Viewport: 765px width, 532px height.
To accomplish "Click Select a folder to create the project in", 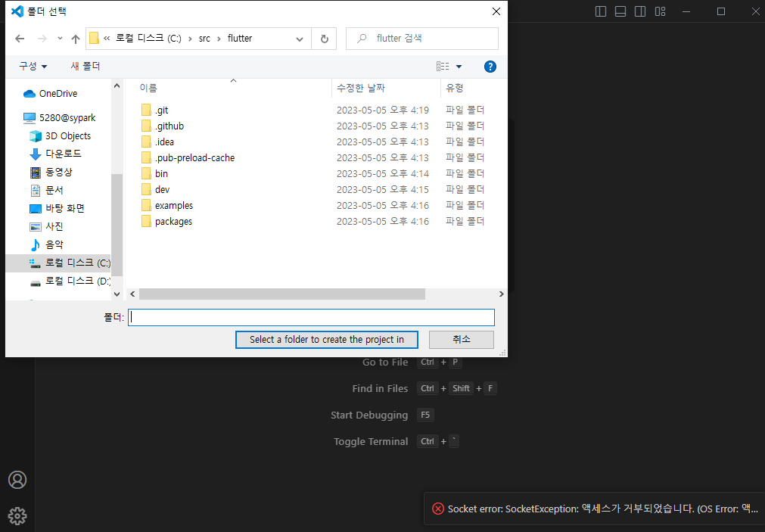I will click(326, 340).
